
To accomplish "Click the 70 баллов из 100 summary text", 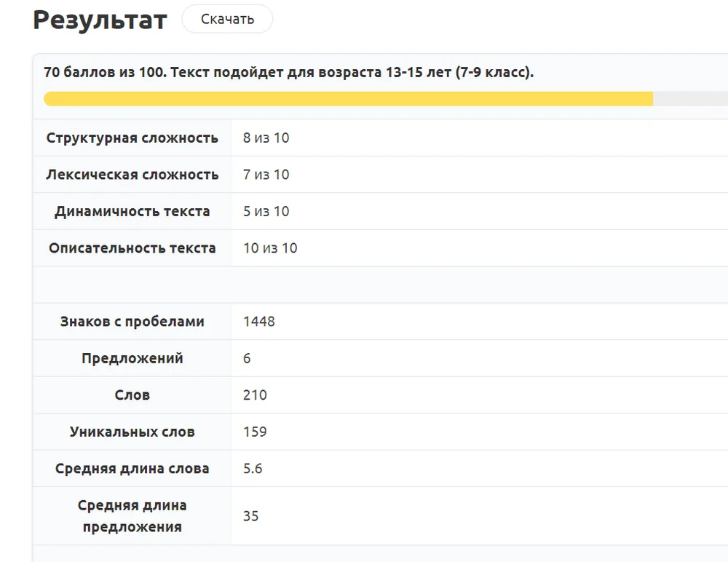I will [289, 73].
